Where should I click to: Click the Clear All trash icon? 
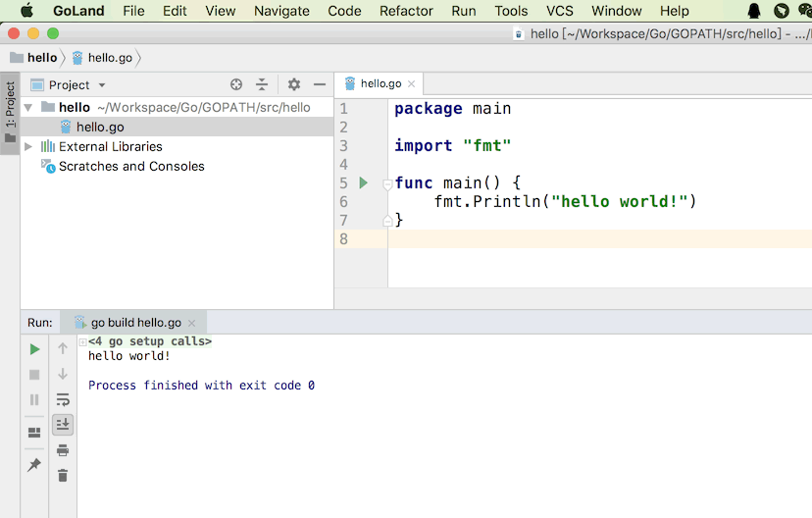coord(63,476)
